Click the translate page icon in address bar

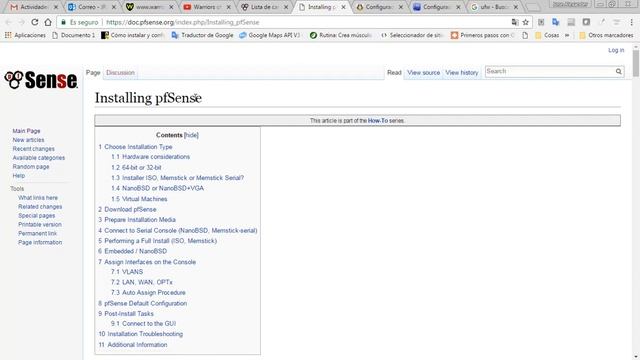point(515,22)
